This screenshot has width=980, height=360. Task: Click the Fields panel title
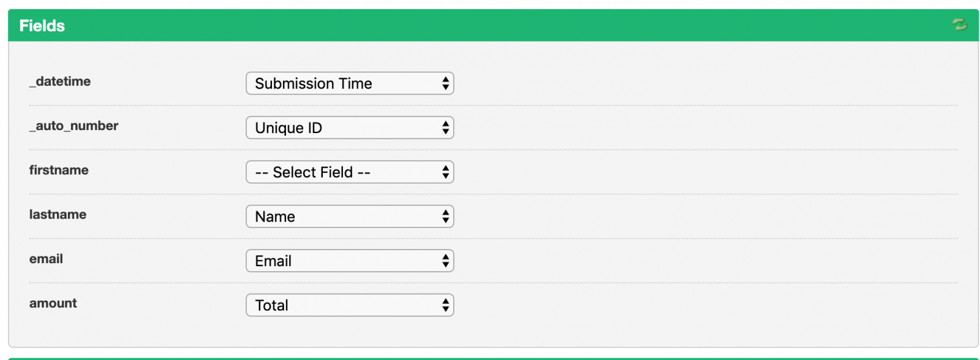[x=42, y=26]
